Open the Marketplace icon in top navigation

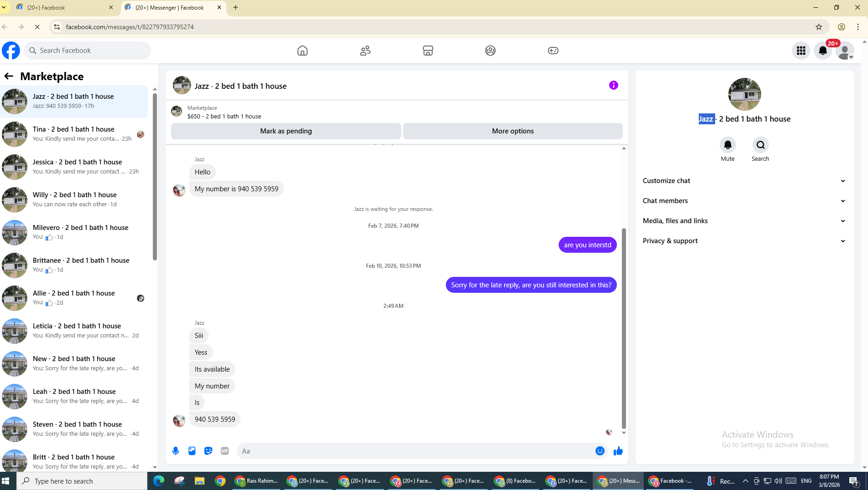[x=428, y=51]
